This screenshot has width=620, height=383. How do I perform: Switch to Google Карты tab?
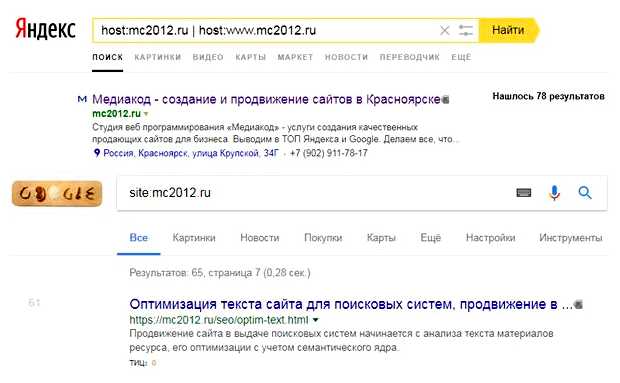pos(381,238)
